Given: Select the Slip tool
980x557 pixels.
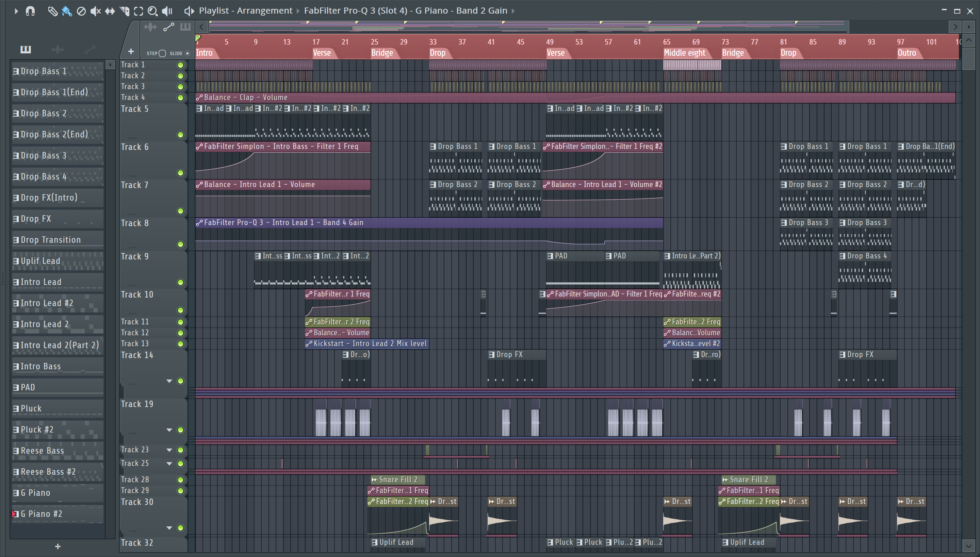Looking at the screenshot, I should point(110,11).
